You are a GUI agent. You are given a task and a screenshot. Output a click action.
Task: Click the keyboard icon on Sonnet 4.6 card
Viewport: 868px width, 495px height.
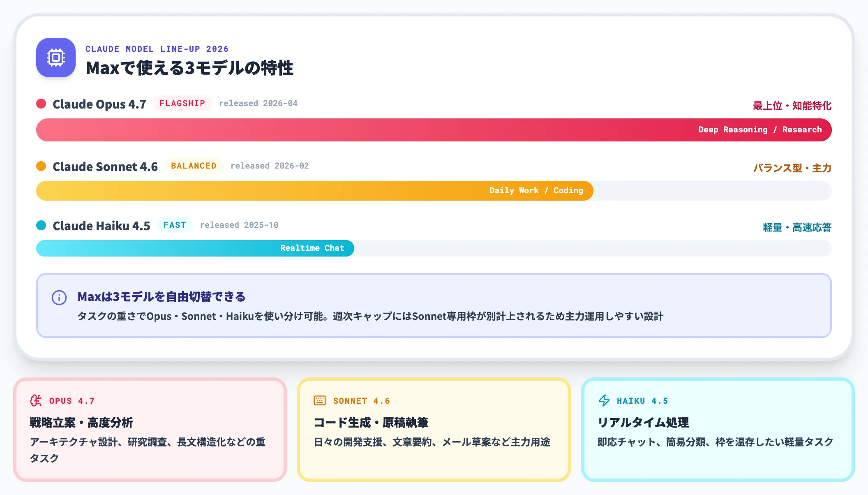(x=320, y=400)
